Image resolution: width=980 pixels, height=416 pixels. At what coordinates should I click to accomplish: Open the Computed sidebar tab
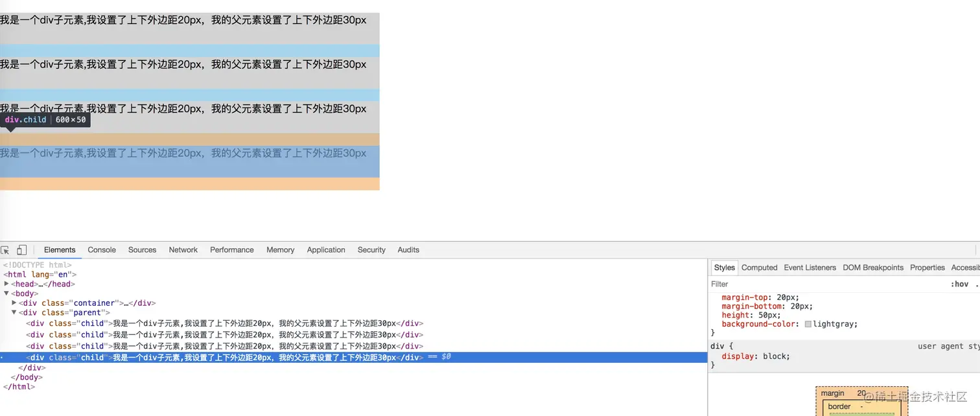(x=759, y=268)
